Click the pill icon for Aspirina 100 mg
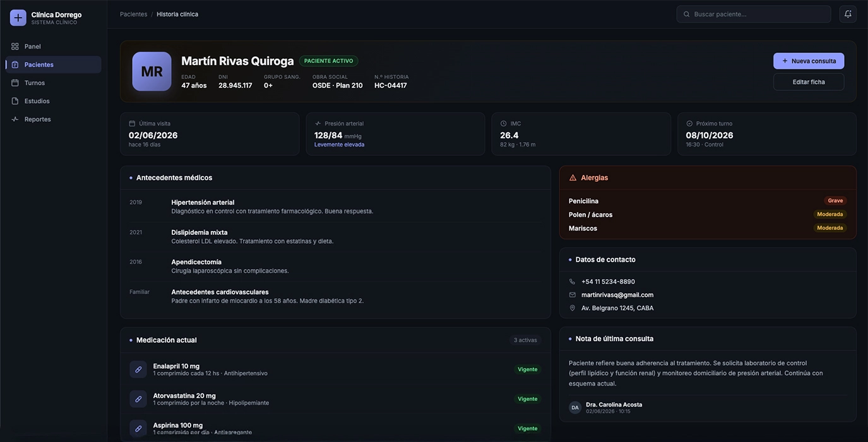The image size is (868, 442). pyautogui.click(x=138, y=429)
